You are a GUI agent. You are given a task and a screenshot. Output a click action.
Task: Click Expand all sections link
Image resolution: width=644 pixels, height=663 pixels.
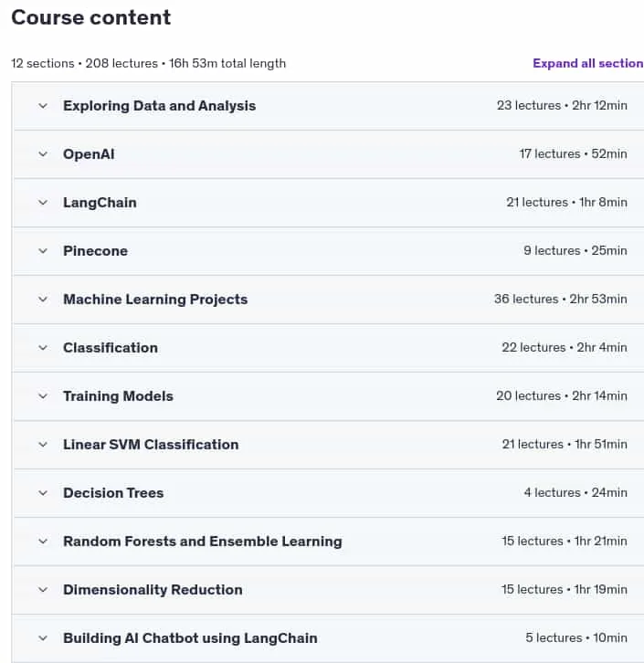[x=587, y=63]
